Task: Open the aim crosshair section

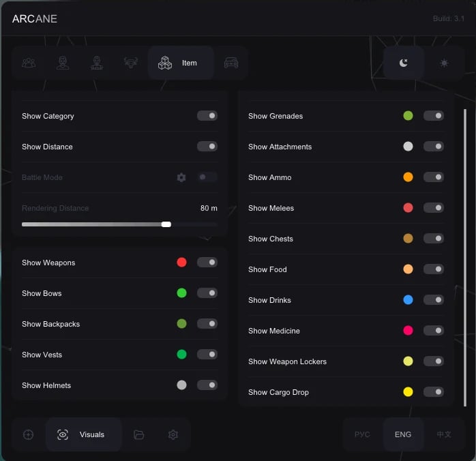Action: point(28,434)
